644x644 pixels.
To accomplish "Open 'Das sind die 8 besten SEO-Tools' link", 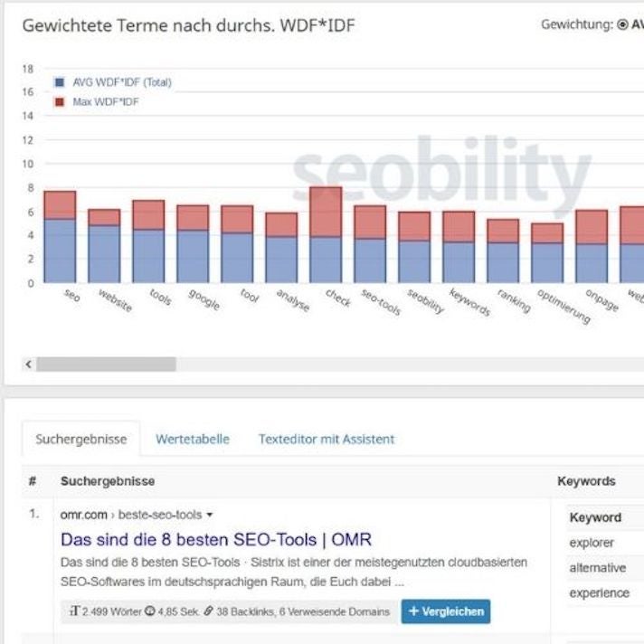I will (x=215, y=540).
